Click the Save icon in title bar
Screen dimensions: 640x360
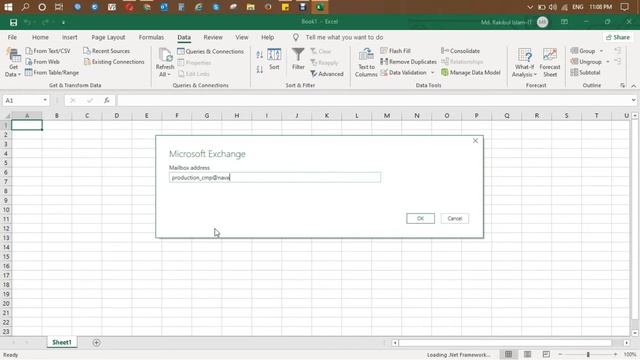coord(13,22)
